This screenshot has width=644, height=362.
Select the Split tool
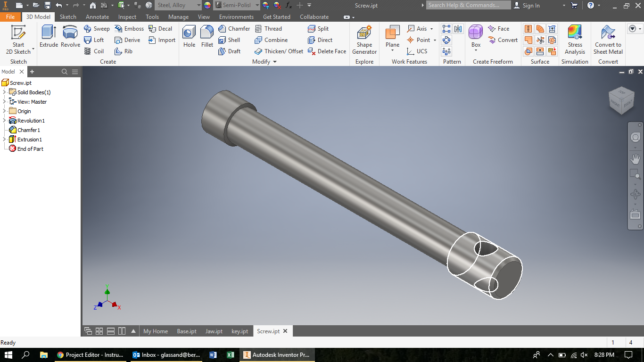[318, 29]
